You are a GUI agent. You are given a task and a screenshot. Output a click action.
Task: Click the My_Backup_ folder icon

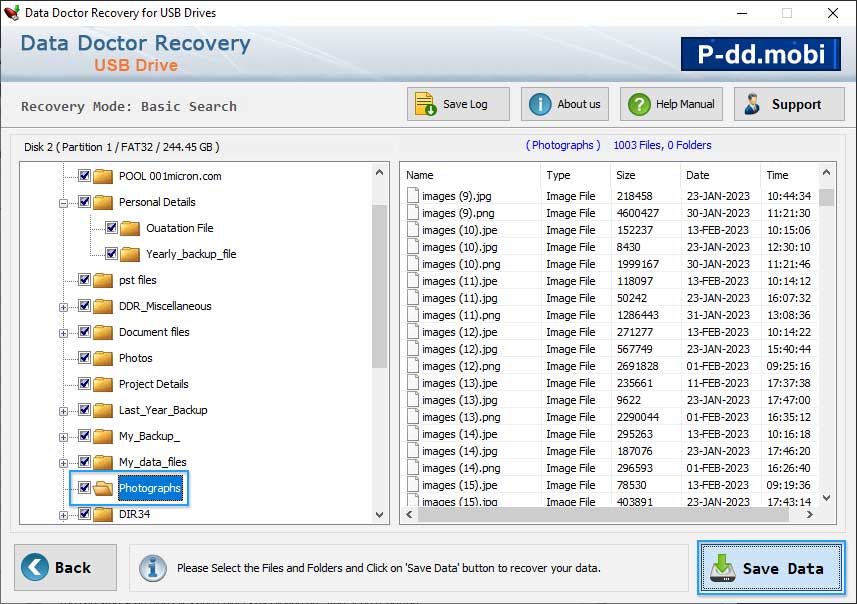[103, 436]
